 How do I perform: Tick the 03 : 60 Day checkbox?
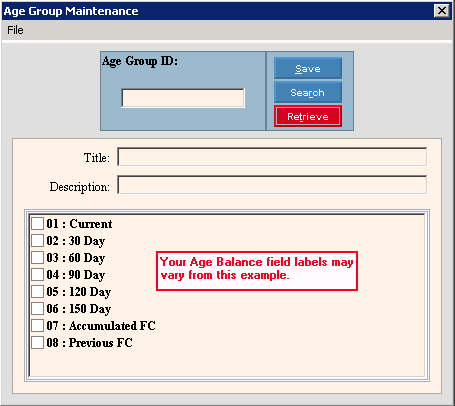tap(37, 257)
